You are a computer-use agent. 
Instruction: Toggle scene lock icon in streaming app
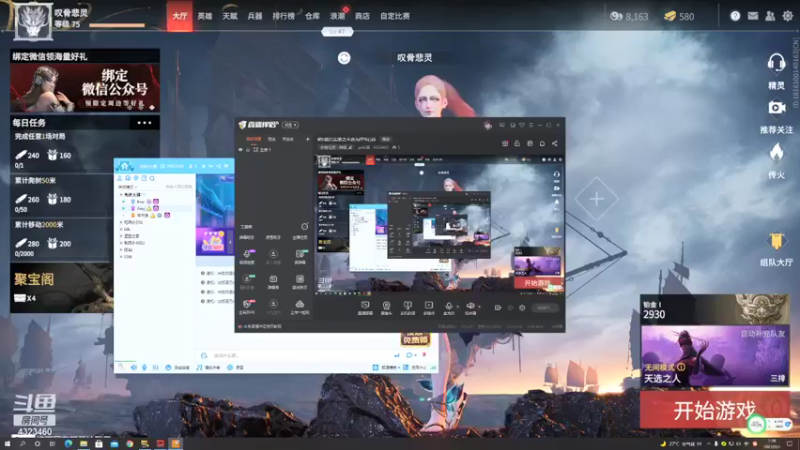pos(248,149)
